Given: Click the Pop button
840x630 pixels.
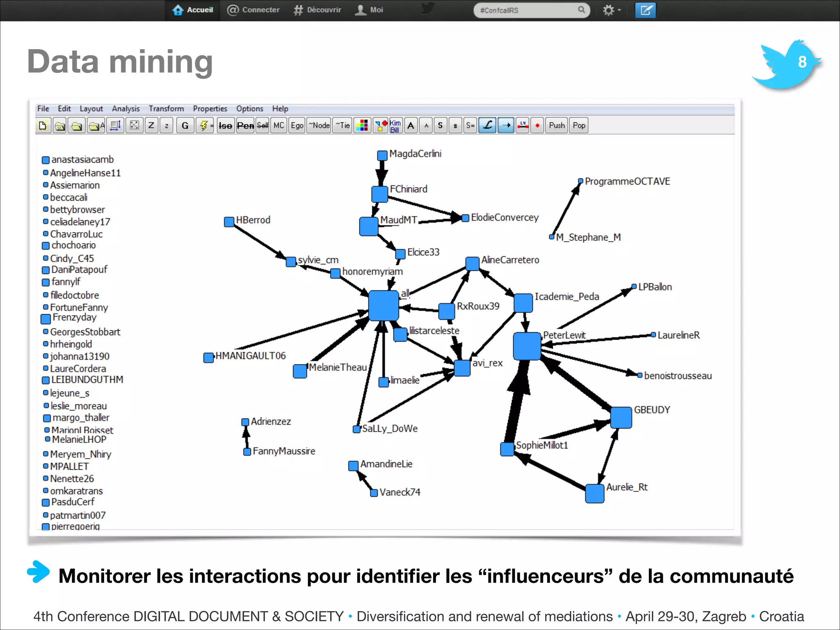Looking at the screenshot, I should [579, 126].
